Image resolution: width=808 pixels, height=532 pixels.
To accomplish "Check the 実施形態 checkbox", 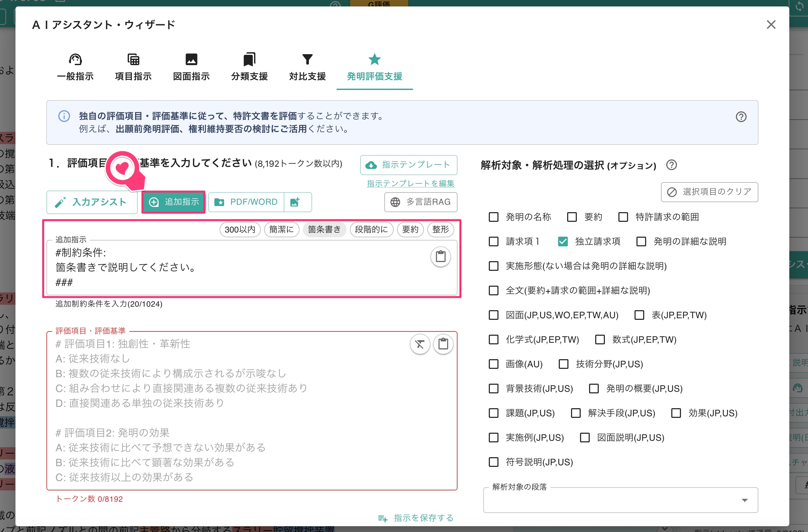I will pyautogui.click(x=493, y=266).
